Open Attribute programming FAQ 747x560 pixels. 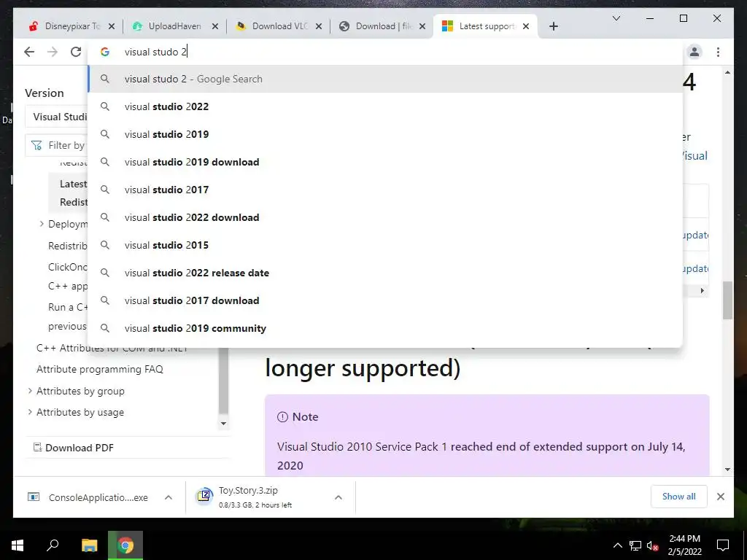pos(100,369)
